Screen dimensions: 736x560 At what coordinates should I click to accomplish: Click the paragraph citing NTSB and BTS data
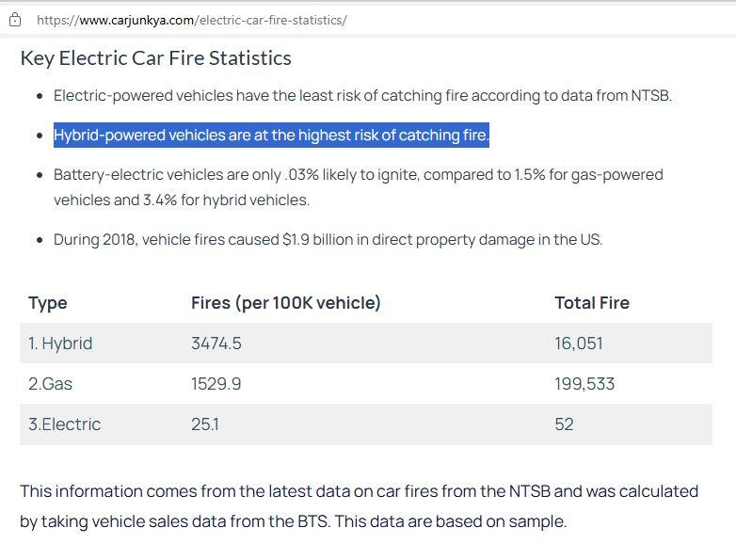click(x=358, y=505)
